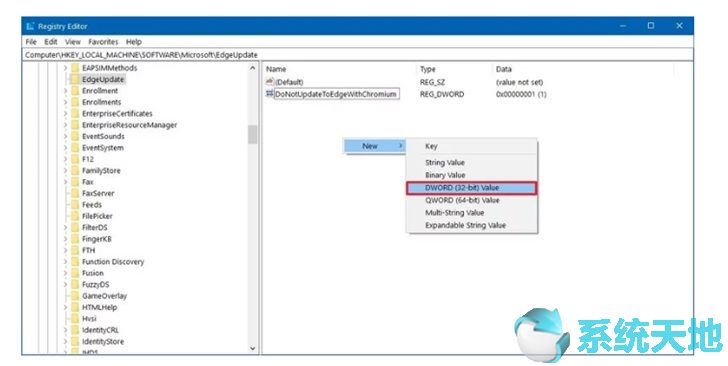Click the Enrollments folder icon
The height and width of the screenshot is (366, 728).
pyautogui.click(x=75, y=102)
